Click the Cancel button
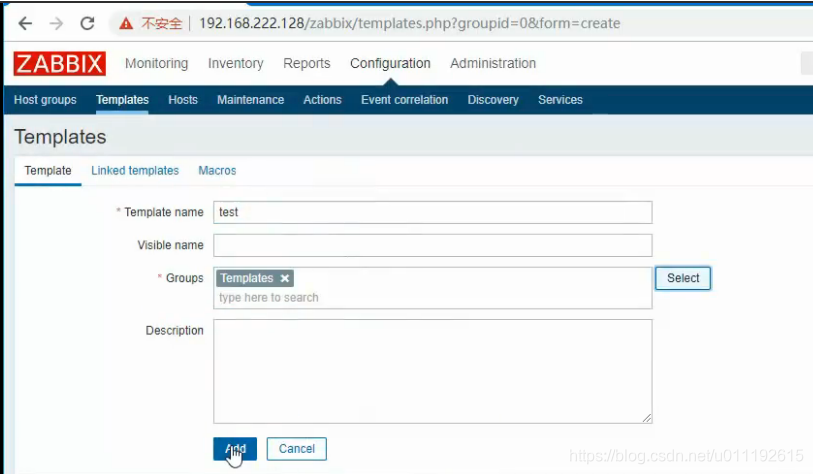 click(x=297, y=449)
